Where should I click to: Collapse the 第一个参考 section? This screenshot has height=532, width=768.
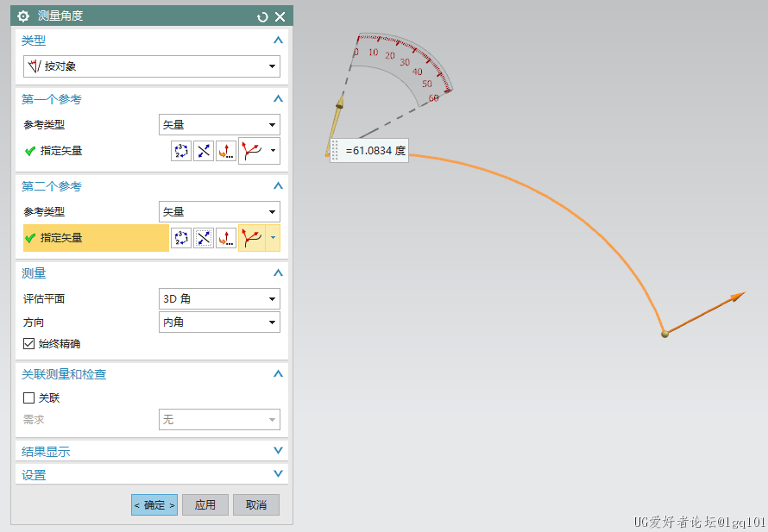click(278, 99)
